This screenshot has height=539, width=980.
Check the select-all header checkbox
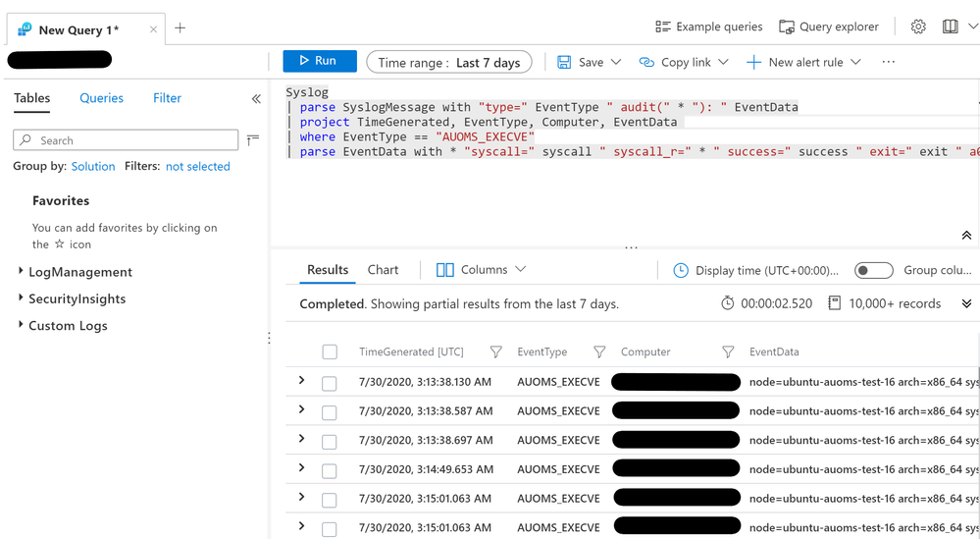click(x=330, y=352)
